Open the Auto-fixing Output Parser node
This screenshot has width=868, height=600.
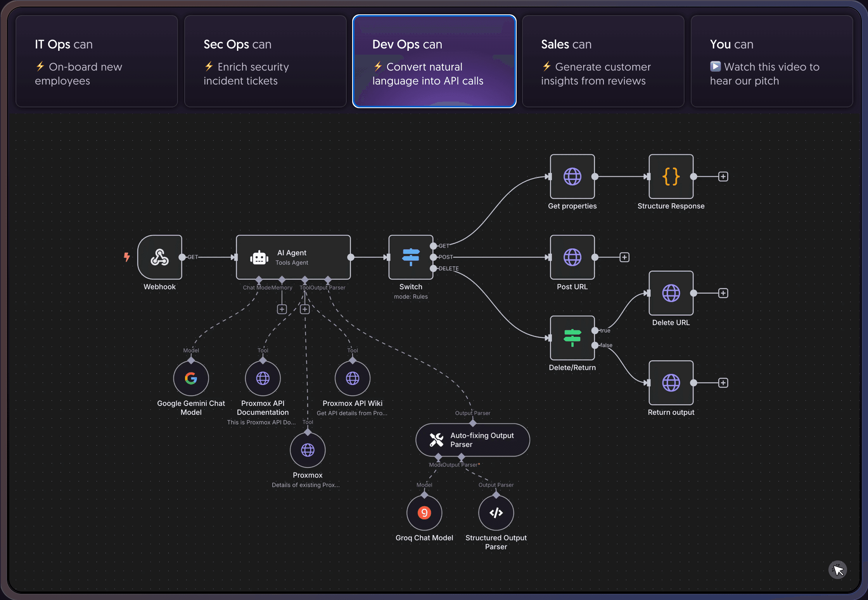(x=473, y=440)
